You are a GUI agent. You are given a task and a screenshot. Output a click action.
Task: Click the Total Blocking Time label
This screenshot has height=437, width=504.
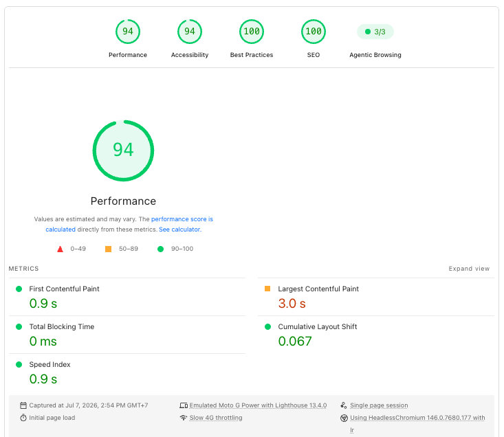[x=62, y=327]
